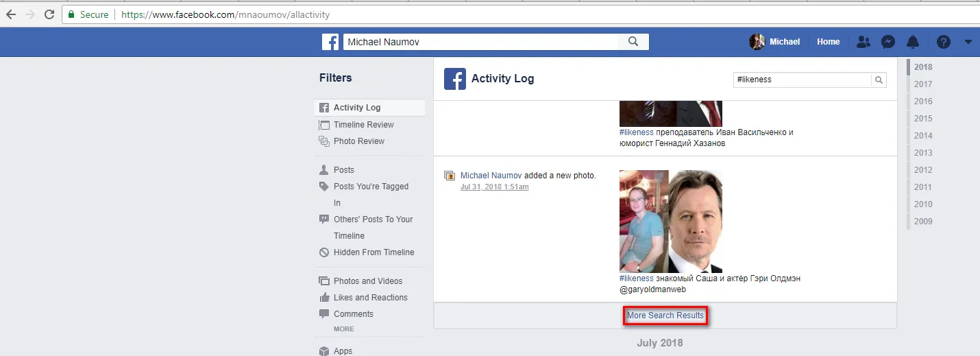Viewport: 980px width, 356px height.
Task: Select the Timeline Review filter
Action: [363, 125]
